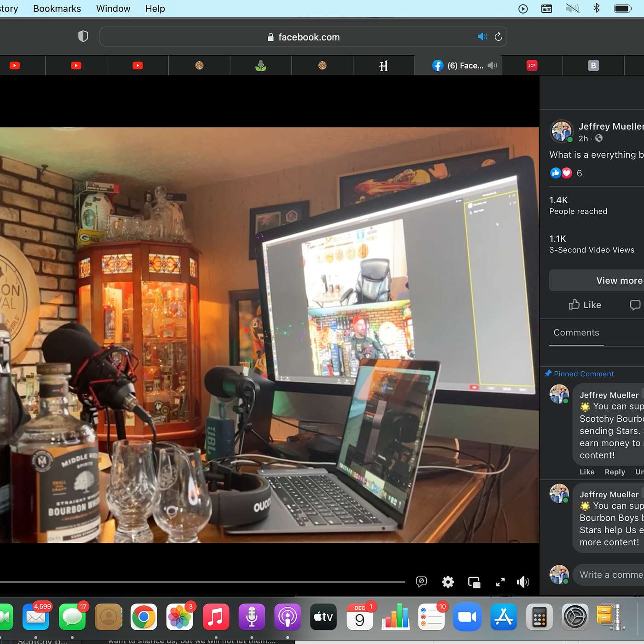The width and height of the screenshot is (644, 644).
Task: Mute audio from the Facebook tab
Action: (x=492, y=65)
